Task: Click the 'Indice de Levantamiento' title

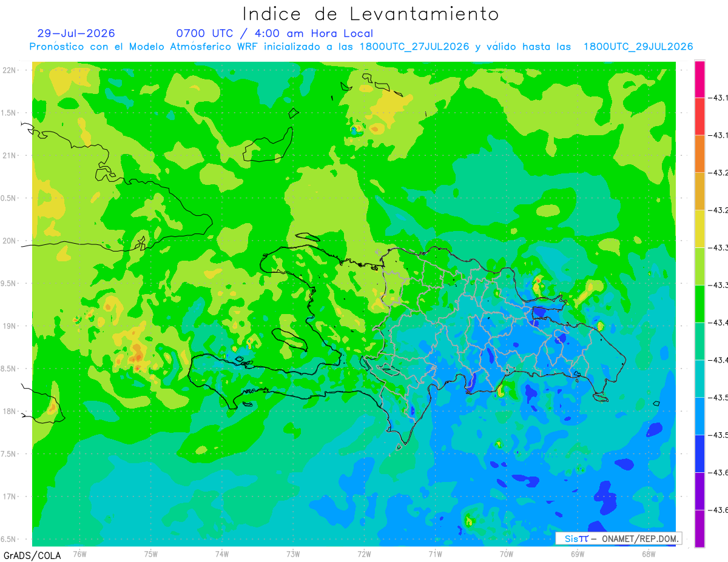Action: tap(371, 14)
